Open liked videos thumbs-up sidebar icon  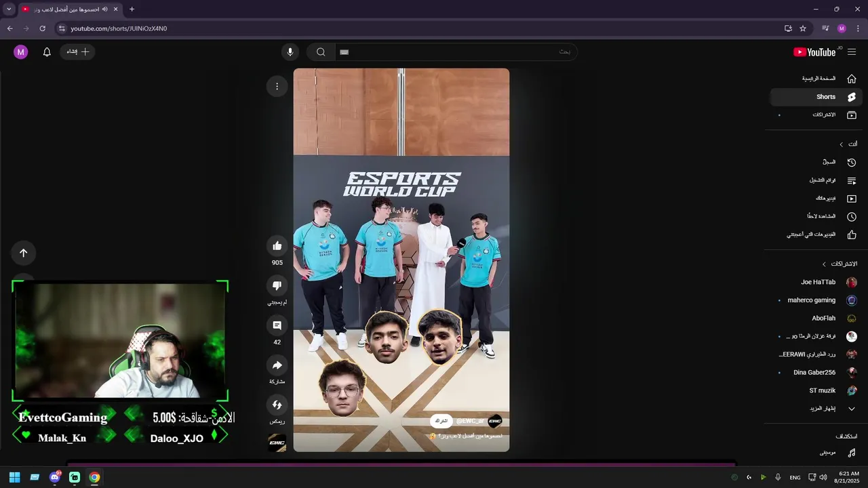coord(852,235)
